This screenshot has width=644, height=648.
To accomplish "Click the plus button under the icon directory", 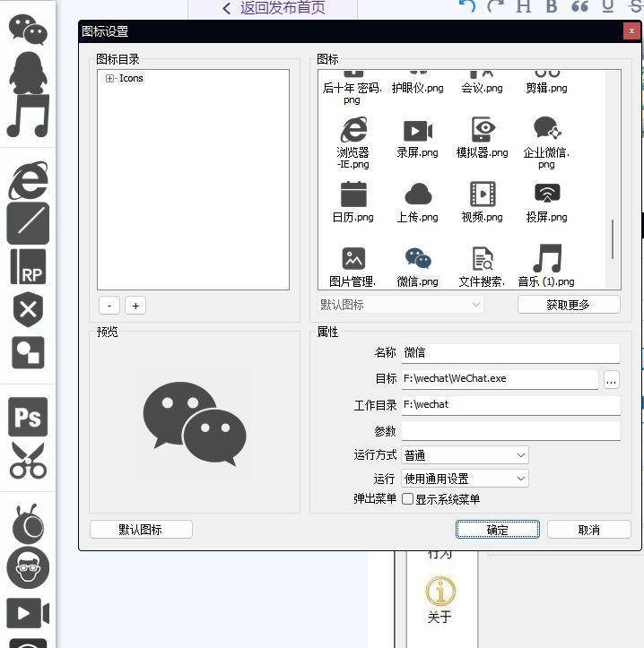I will [x=135, y=306].
